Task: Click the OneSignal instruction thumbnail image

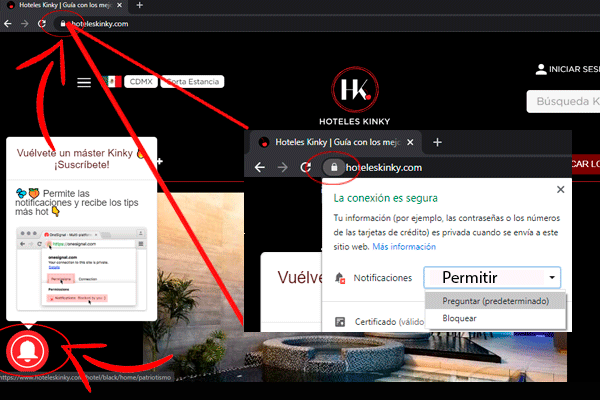Action: [x=82, y=269]
